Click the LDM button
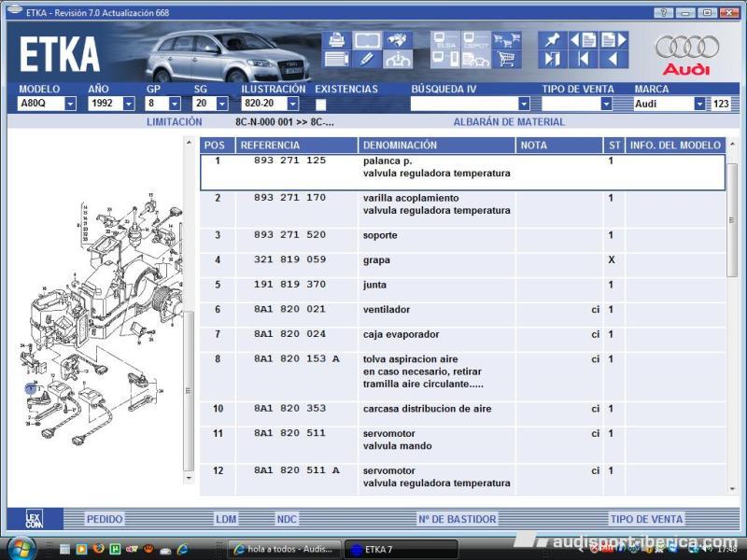 (226, 519)
